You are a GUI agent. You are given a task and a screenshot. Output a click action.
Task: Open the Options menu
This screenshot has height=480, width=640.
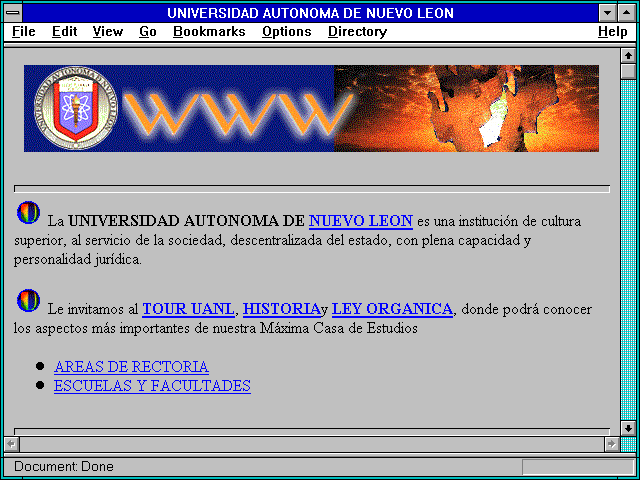click(x=287, y=33)
